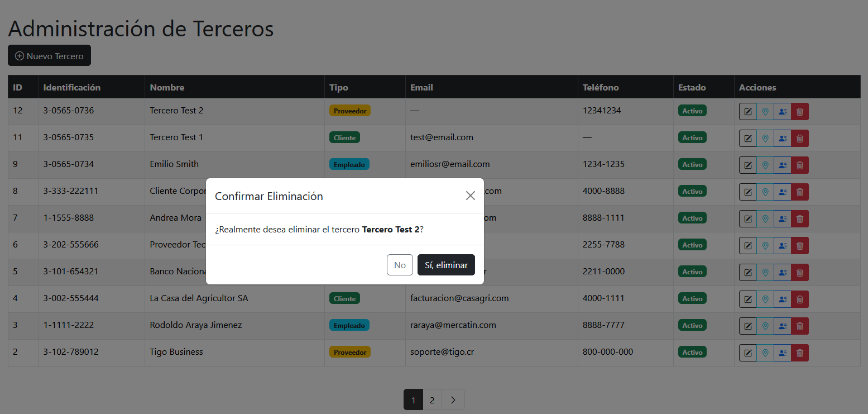Click edit pencil for row with phone 2255-7788
This screenshot has width=868, height=414.
[x=748, y=245]
